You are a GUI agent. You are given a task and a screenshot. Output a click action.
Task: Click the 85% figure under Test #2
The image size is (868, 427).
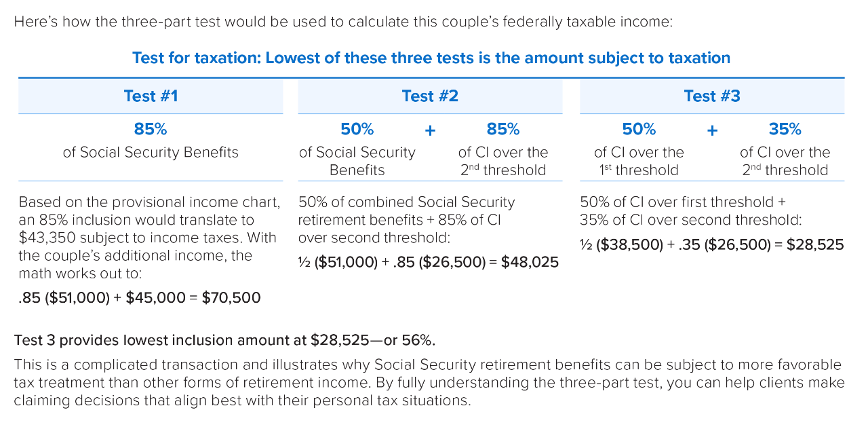(x=503, y=129)
